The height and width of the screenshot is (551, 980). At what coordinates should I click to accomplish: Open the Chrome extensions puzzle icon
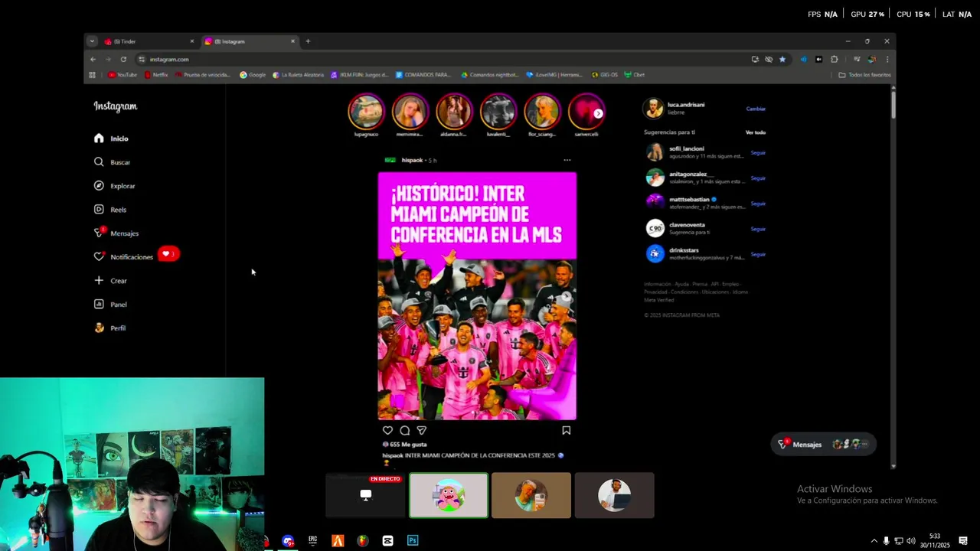click(x=834, y=59)
